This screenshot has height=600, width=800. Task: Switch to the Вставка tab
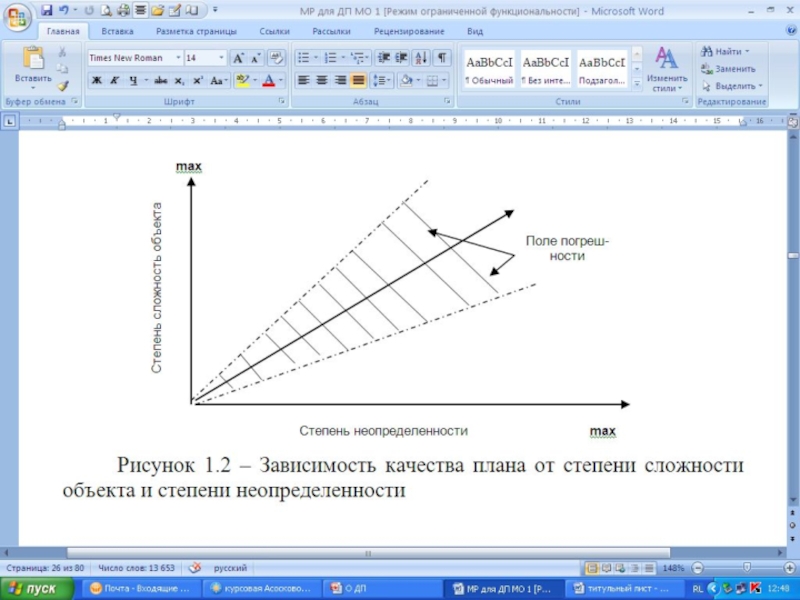point(117,31)
